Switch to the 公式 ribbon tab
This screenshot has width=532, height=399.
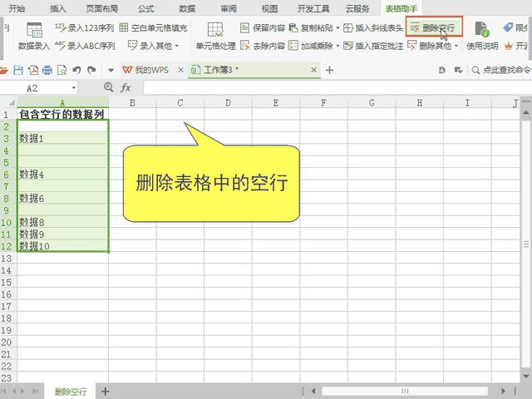point(146,8)
